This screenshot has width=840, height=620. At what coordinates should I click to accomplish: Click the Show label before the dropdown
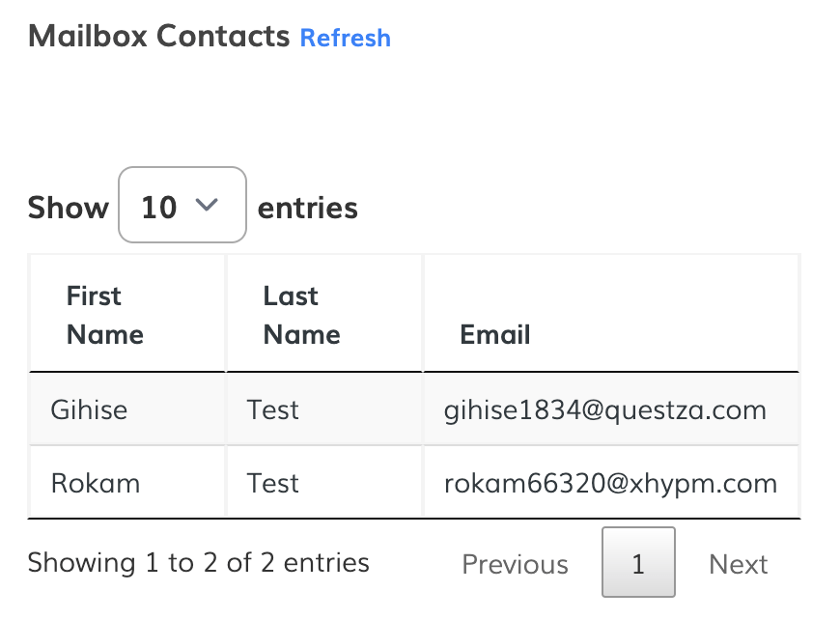pyautogui.click(x=68, y=208)
